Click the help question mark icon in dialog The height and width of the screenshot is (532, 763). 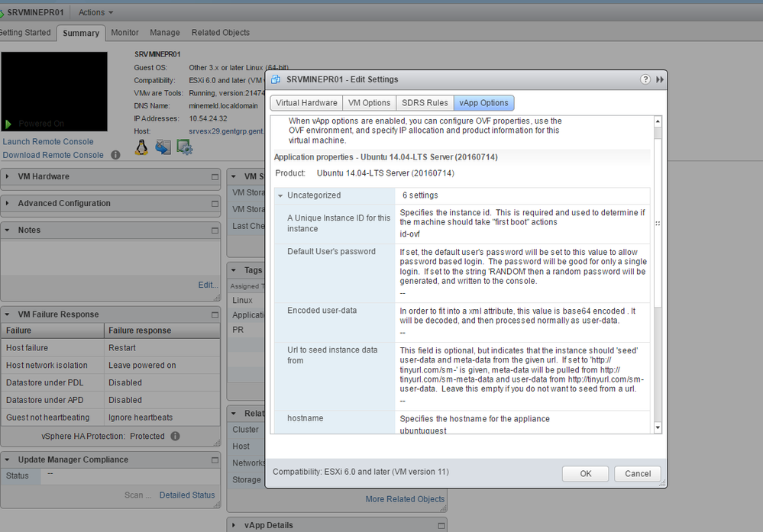pyautogui.click(x=645, y=79)
